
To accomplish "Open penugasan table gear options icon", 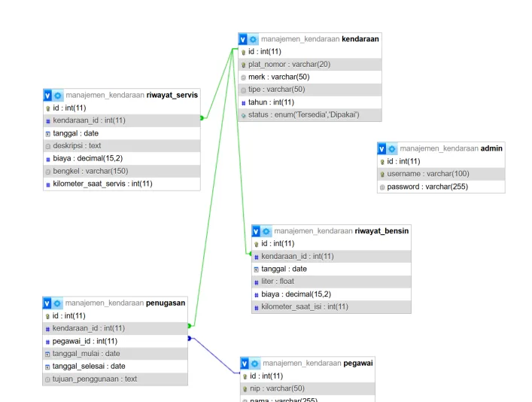I will click(x=57, y=303).
